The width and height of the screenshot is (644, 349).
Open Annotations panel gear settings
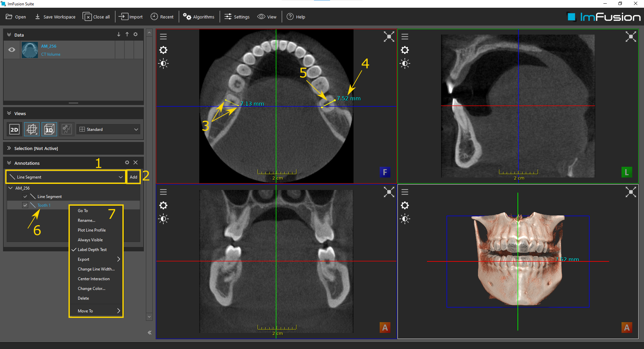click(127, 162)
